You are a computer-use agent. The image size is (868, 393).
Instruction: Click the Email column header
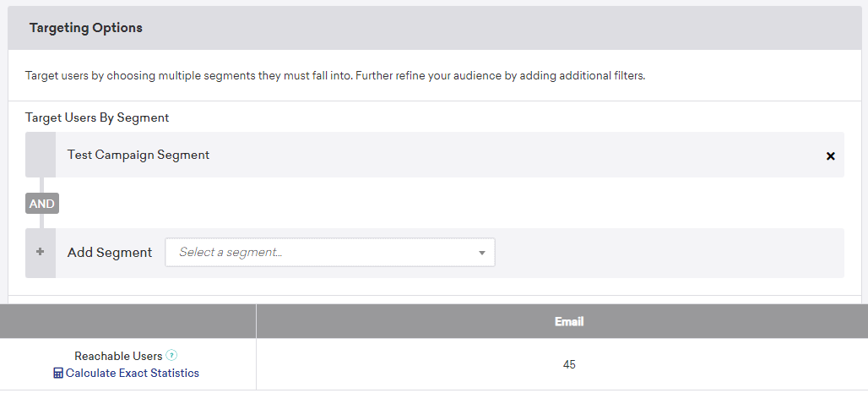click(568, 321)
